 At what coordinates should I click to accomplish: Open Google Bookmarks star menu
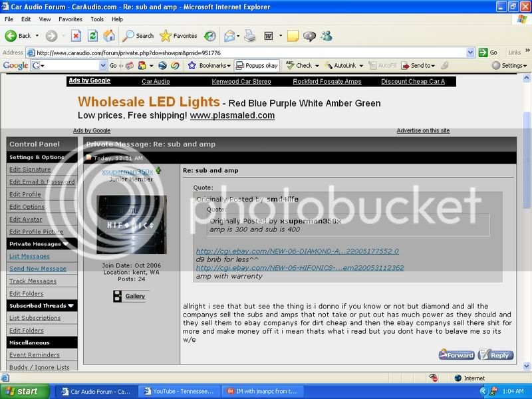[209, 65]
